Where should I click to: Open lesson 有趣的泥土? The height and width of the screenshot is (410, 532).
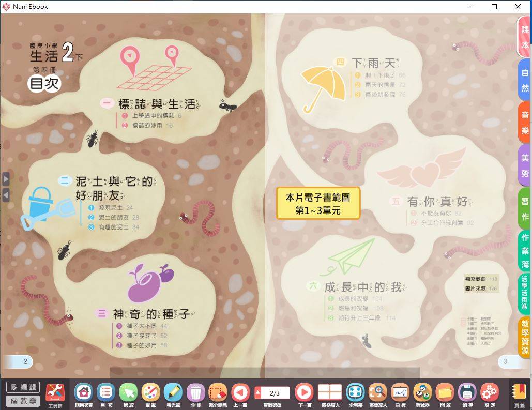(x=114, y=227)
